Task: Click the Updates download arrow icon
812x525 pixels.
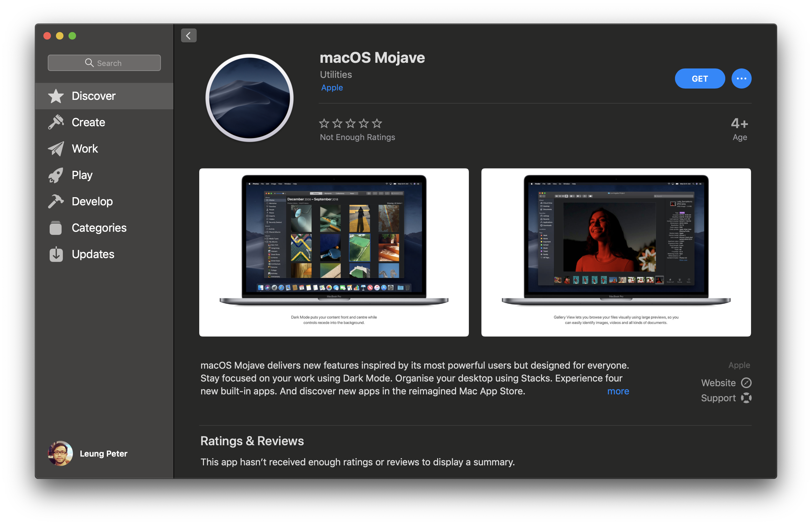Action: (x=56, y=254)
